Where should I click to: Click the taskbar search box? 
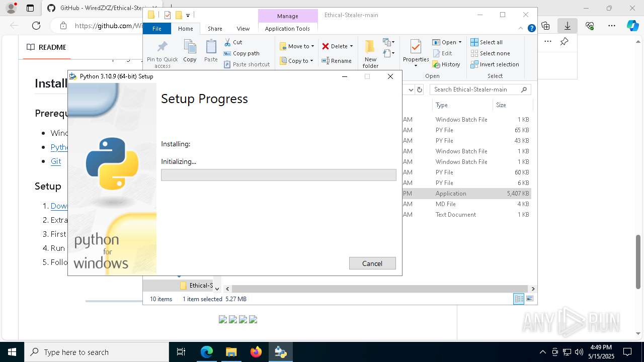coord(97,352)
